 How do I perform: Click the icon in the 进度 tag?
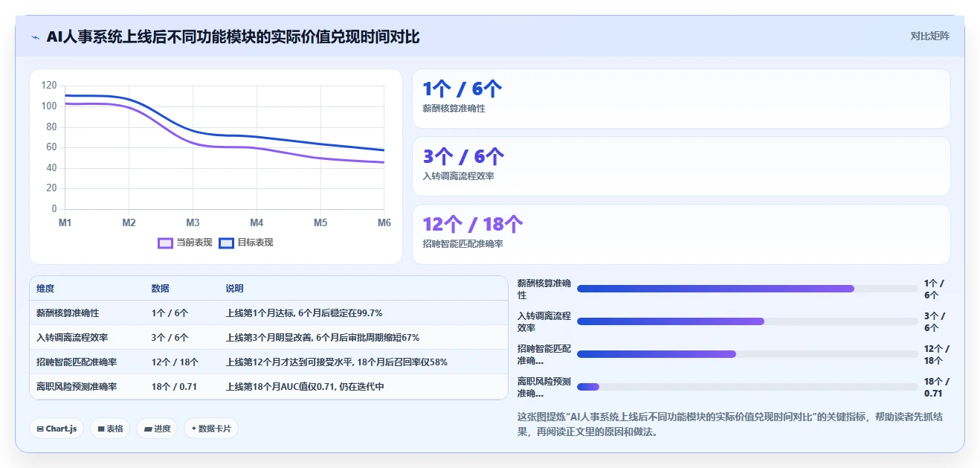tap(148, 429)
